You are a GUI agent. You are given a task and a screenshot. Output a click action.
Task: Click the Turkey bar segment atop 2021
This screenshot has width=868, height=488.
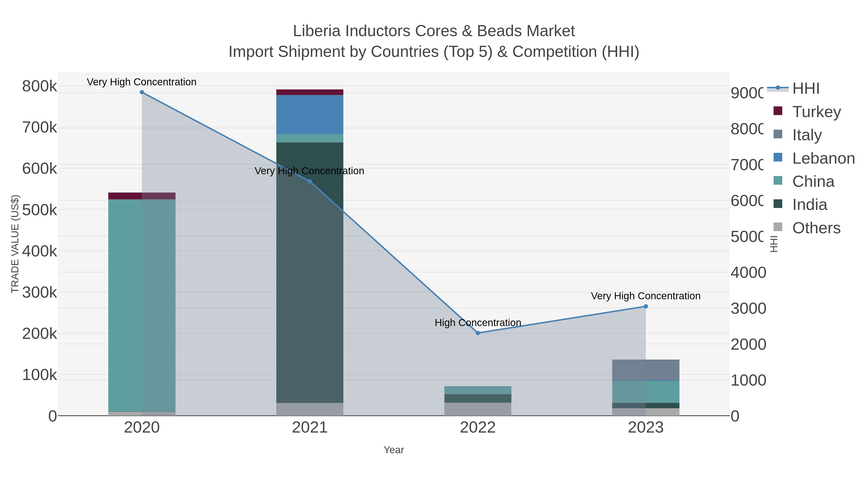(310, 92)
